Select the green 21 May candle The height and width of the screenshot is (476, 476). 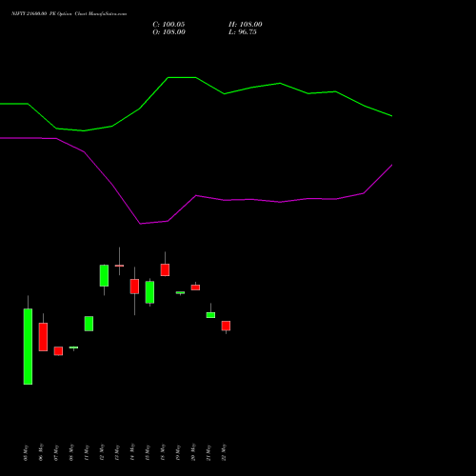(x=210, y=315)
